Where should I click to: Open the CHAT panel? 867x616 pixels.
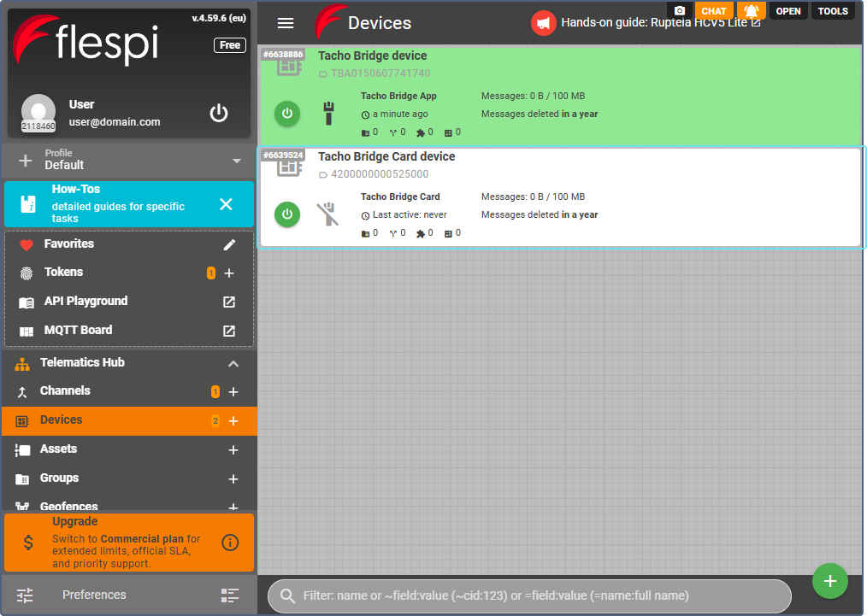click(713, 10)
